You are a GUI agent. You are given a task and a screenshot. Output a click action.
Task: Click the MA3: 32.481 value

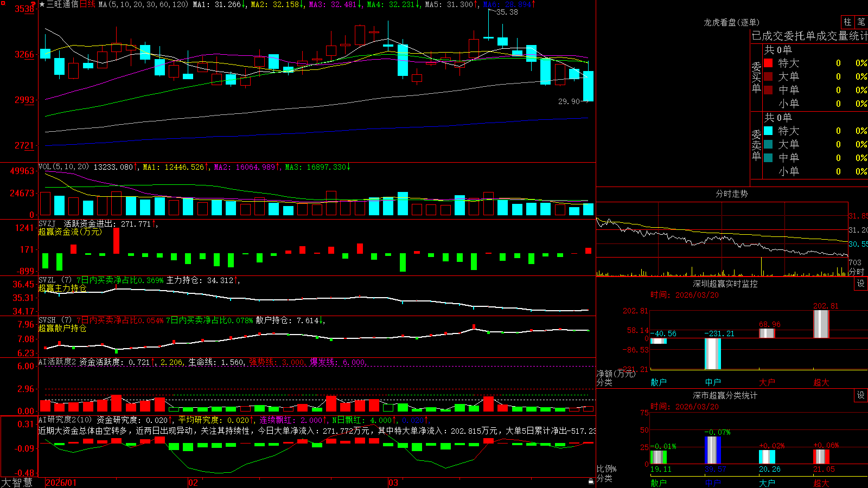[x=335, y=4]
